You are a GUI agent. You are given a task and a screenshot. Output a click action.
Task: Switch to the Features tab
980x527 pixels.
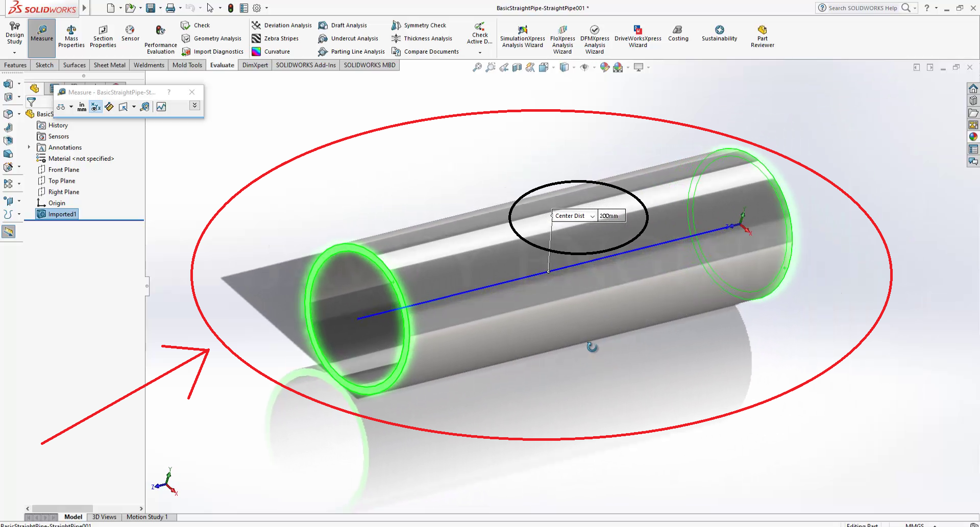click(15, 65)
